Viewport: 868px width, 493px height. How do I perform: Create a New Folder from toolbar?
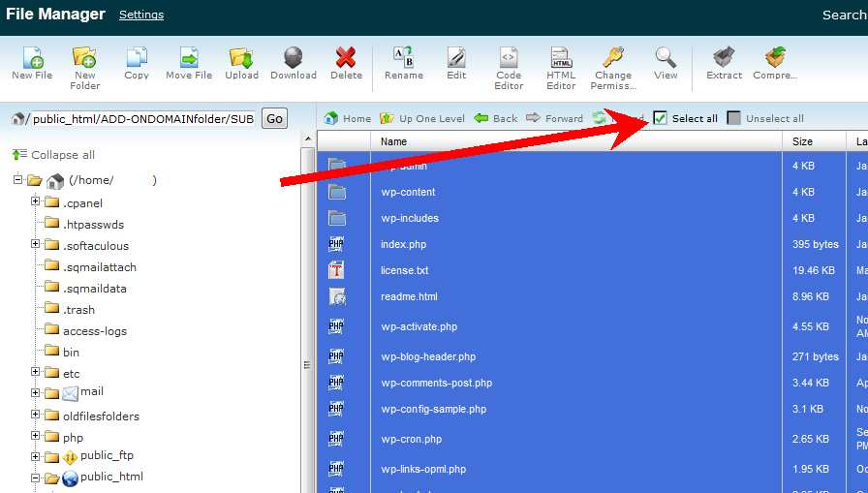coord(84,58)
